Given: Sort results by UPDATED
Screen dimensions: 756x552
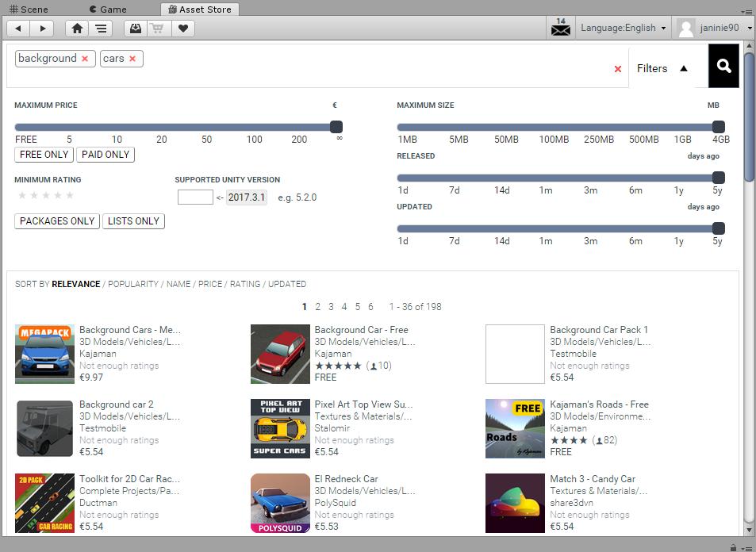Looking at the screenshot, I should [x=287, y=284].
